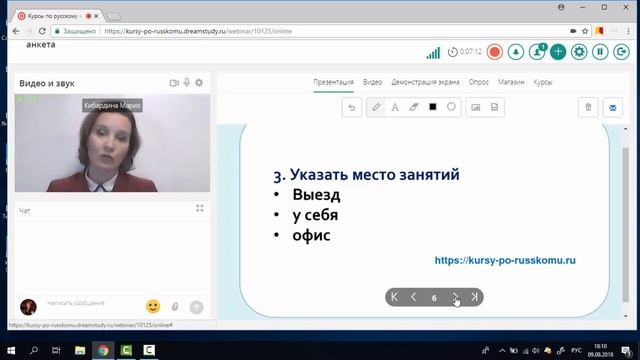Go to the first slide
640x360 pixels.
[394, 297]
